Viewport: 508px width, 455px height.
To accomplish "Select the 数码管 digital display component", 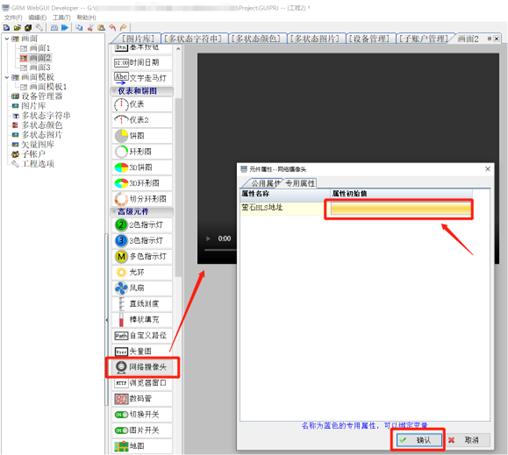I will (x=142, y=398).
